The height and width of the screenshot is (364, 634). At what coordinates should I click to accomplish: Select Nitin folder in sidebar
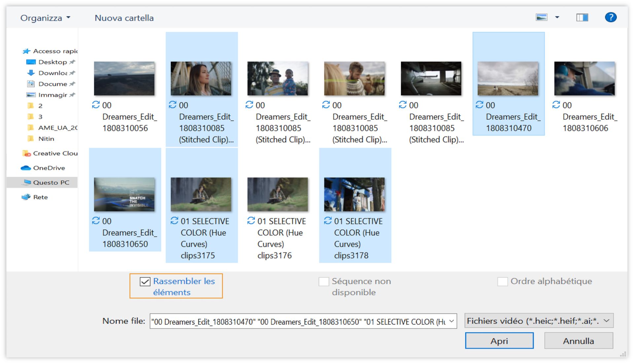(46, 139)
